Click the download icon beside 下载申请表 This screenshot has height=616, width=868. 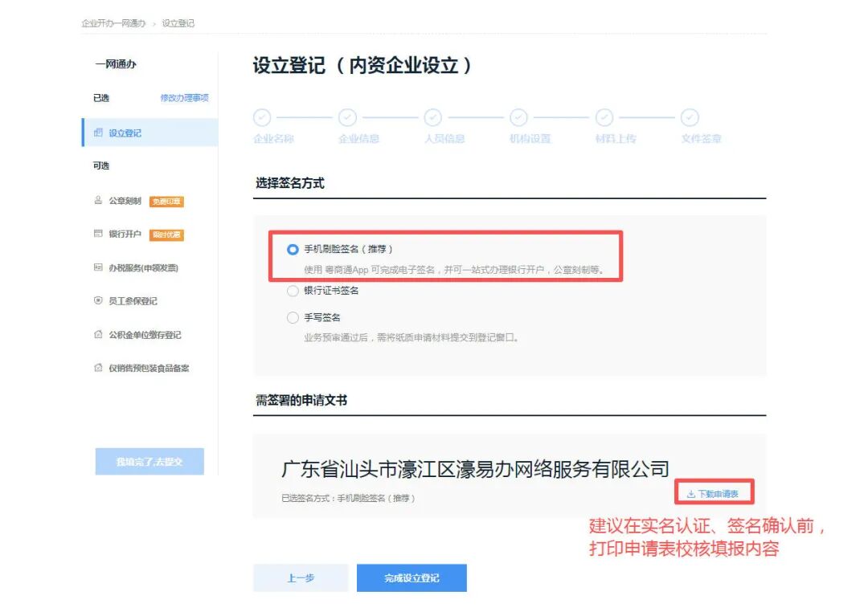click(x=693, y=493)
